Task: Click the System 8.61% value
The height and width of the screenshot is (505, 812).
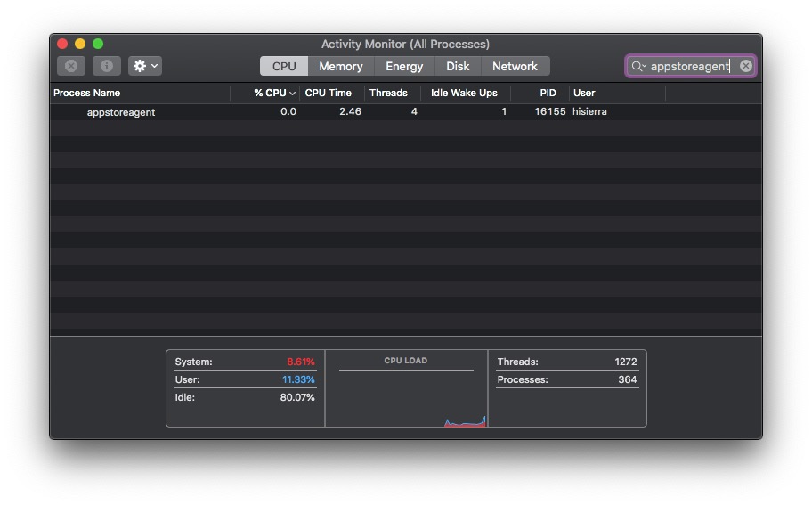Action: pyautogui.click(x=301, y=362)
